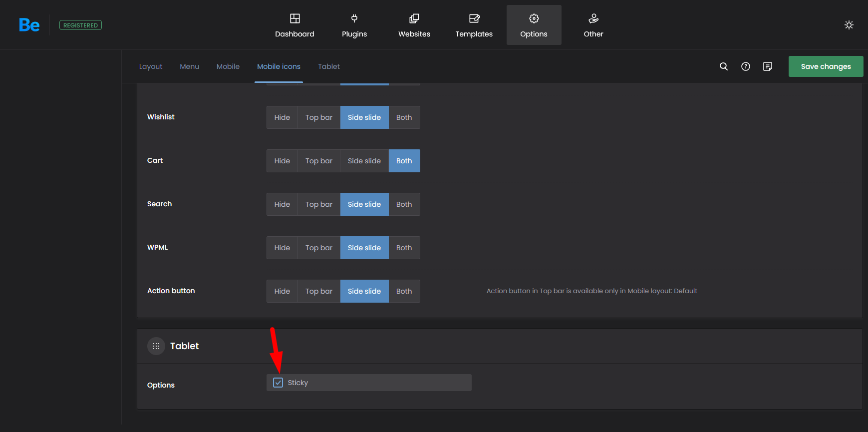Open the help question mark icon

[745, 66]
